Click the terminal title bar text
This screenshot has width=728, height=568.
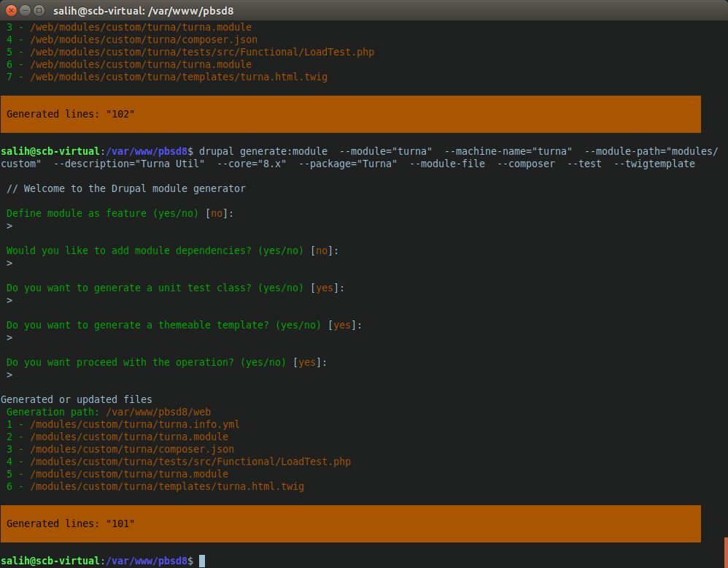pos(143,11)
